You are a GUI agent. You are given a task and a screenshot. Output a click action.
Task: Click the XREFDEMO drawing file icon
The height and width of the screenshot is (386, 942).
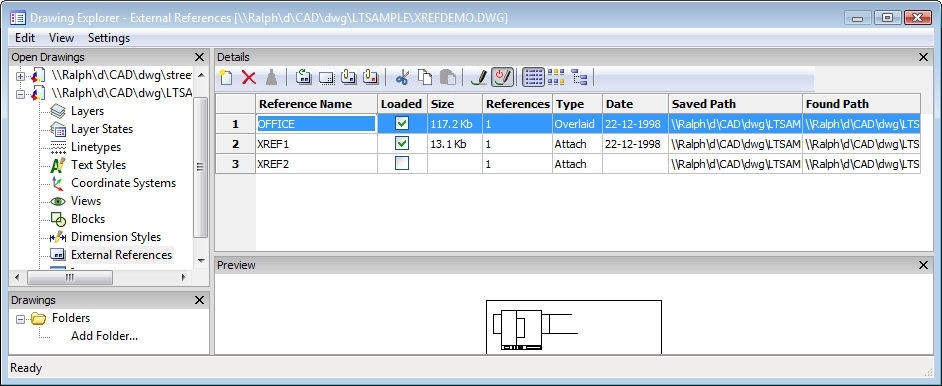coord(38,93)
